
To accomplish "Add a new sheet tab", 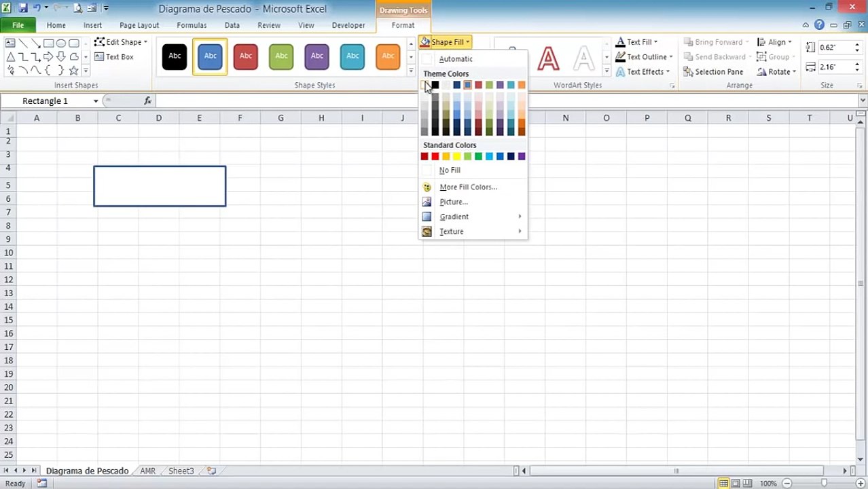I will (x=211, y=471).
